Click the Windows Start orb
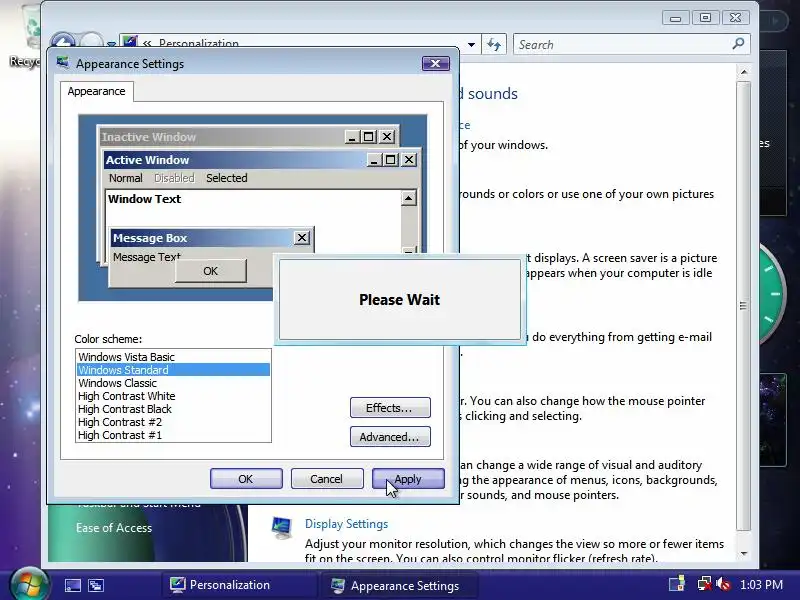 tap(29, 584)
